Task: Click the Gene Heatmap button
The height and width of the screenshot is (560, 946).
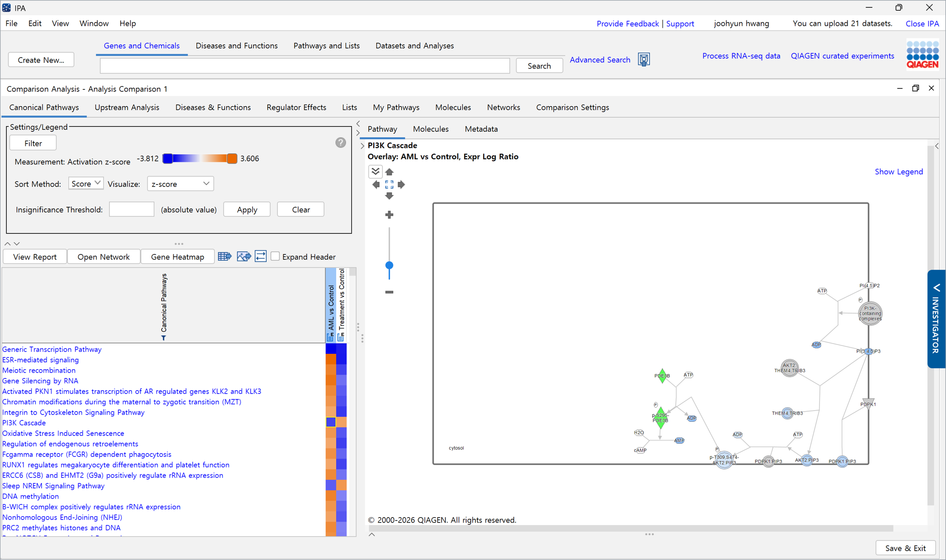Action: (177, 256)
